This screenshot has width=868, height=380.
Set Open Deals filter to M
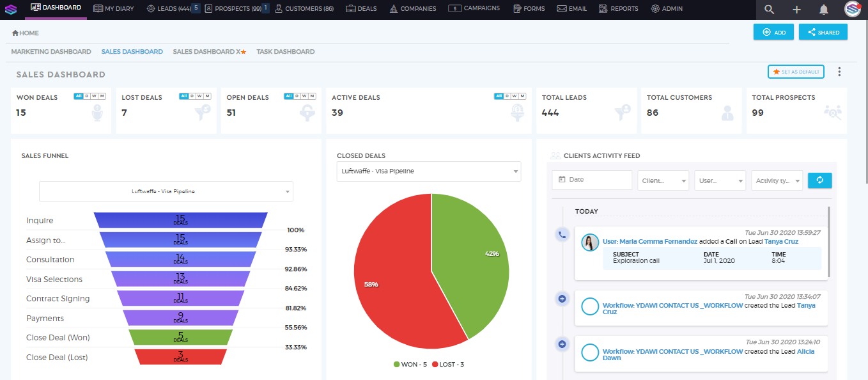(x=312, y=96)
